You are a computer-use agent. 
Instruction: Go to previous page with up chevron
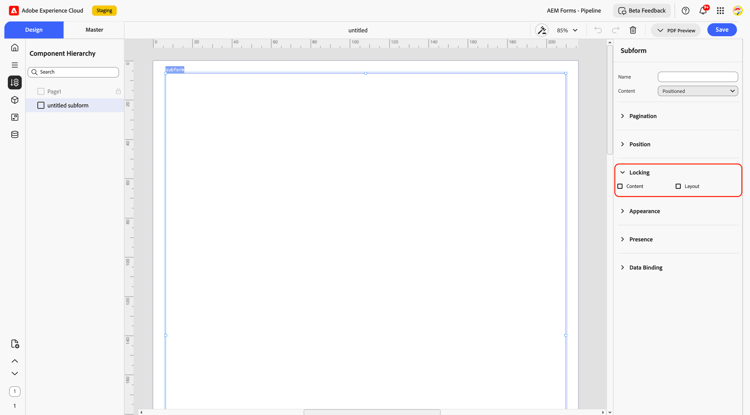coord(15,361)
